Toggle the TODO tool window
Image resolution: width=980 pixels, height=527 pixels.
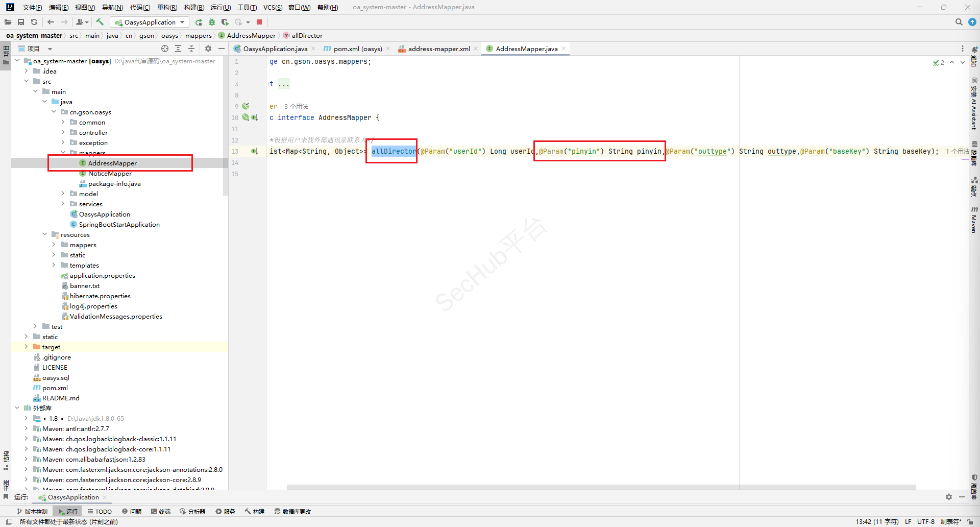pyautogui.click(x=100, y=511)
